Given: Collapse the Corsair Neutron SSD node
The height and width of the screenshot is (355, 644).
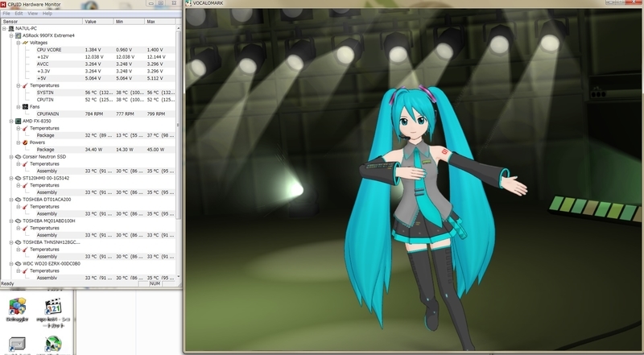Looking at the screenshot, I should [x=11, y=156].
